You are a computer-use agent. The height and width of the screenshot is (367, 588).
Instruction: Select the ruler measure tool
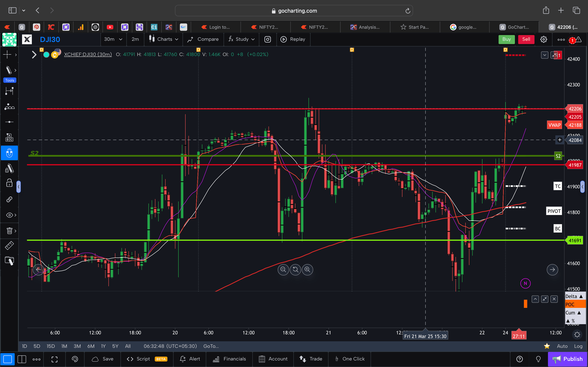click(9, 245)
